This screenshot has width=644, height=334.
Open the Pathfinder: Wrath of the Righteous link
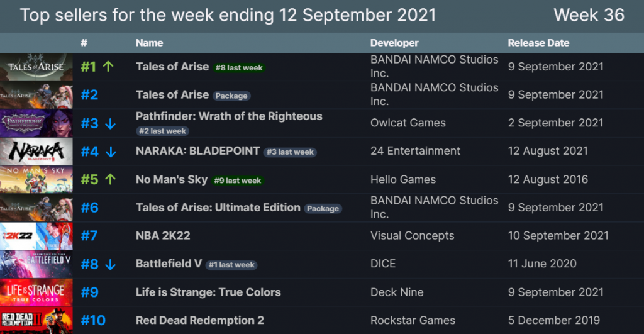[229, 116]
